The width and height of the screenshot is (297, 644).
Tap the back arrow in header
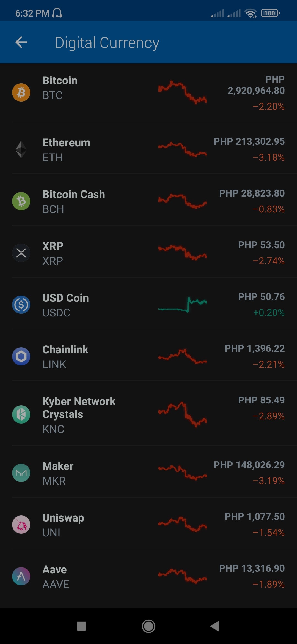tap(21, 42)
